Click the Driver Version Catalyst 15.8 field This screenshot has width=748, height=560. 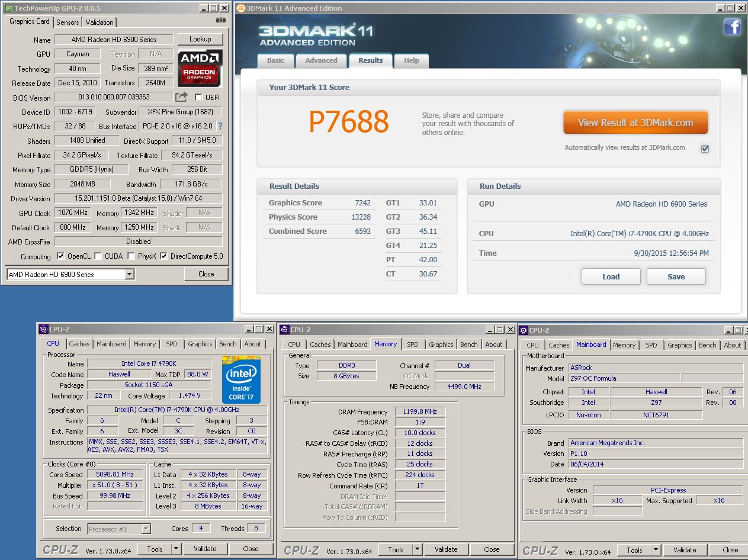click(x=139, y=198)
